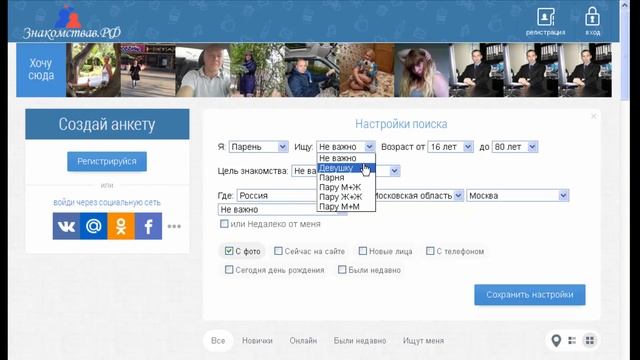Enable 'Сейчас на сайте' checkbox
640x360 pixels.
pos(278,251)
